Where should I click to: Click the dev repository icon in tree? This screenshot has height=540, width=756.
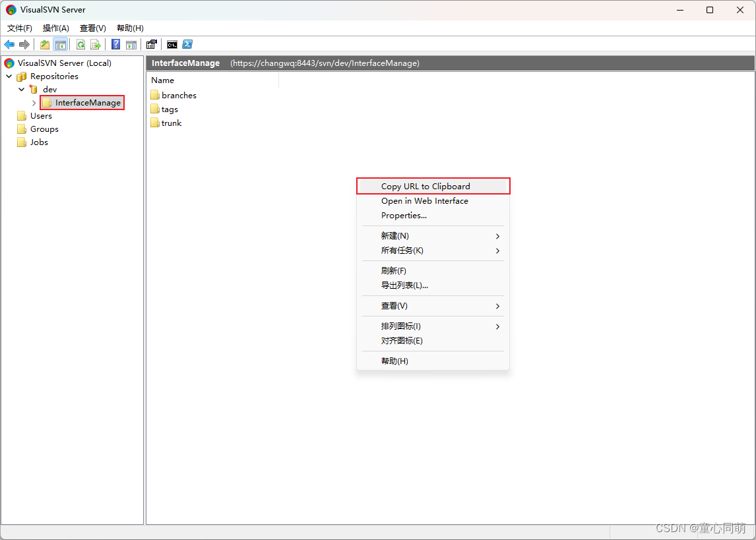point(33,89)
